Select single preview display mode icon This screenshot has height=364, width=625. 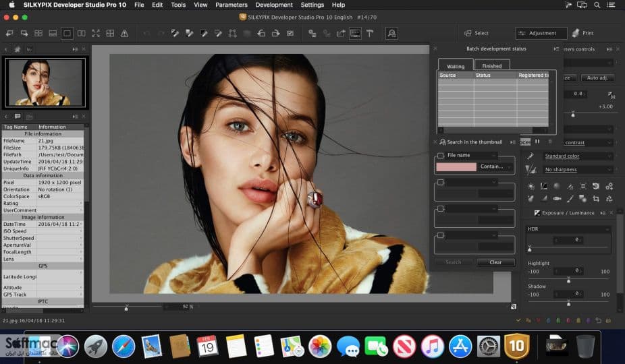click(67, 34)
